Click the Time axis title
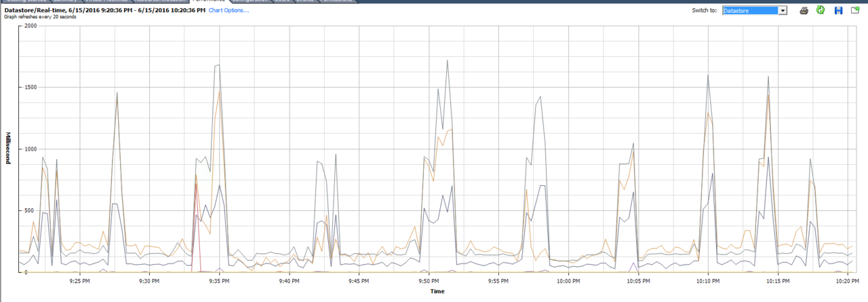Viewport: 868px width, 302px height. click(x=437, y=292)
